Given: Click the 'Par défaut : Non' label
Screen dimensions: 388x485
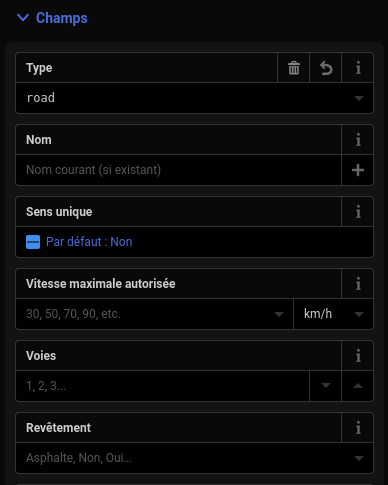Looking at the screenshot, I should [89, 242].
